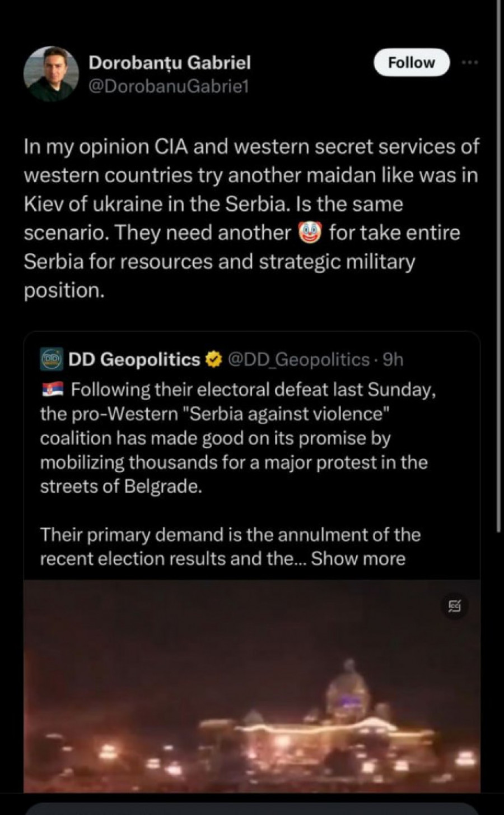Click the three-dot more options icon
Viewport: 504px width, 815px height.
[470, 62]
